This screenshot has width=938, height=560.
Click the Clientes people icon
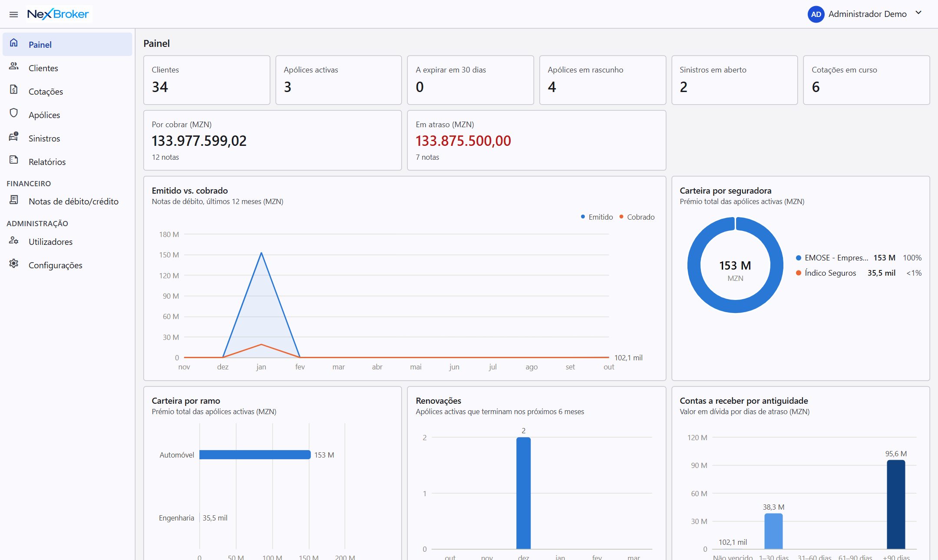coord(14,66)
